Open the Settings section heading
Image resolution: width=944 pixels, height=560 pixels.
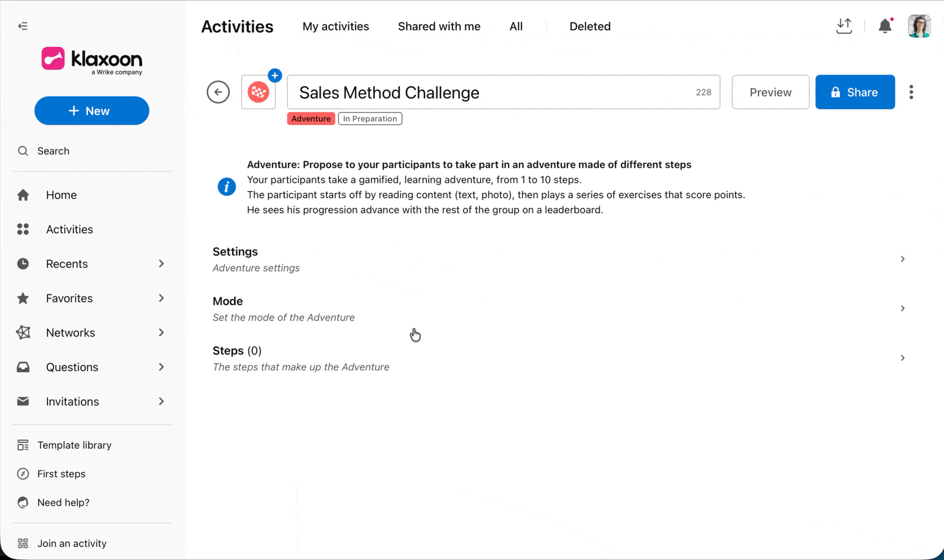pyautogui.click(x=235, y=252)
